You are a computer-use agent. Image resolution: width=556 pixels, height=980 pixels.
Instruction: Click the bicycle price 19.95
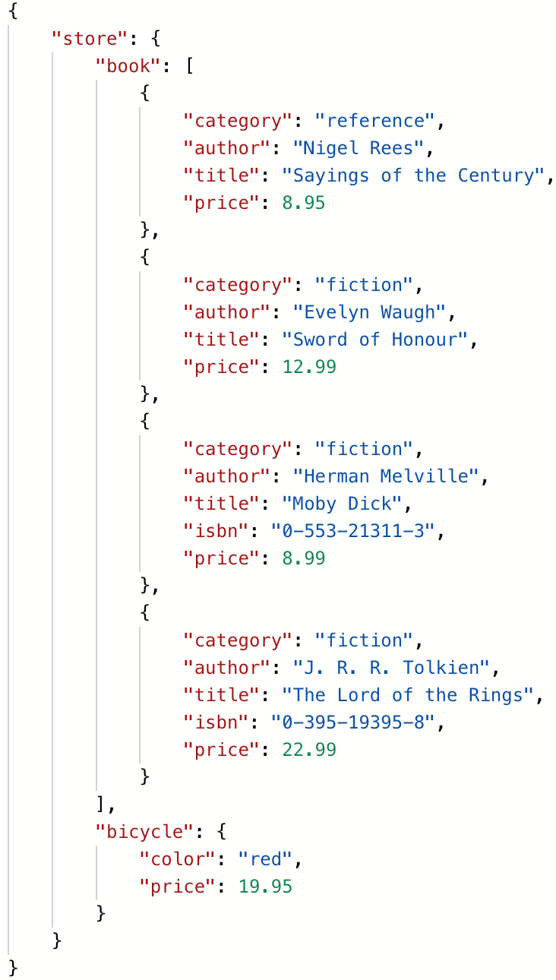[265, 887]
